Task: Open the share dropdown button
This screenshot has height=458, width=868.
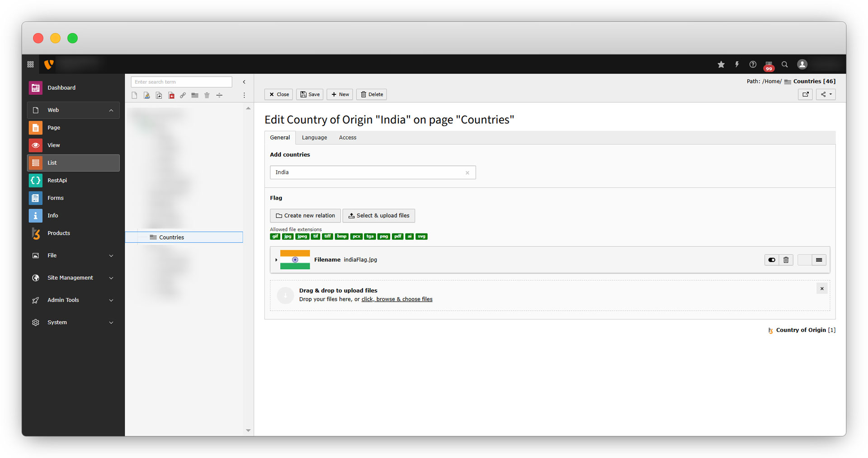Action: click(826, 94)
